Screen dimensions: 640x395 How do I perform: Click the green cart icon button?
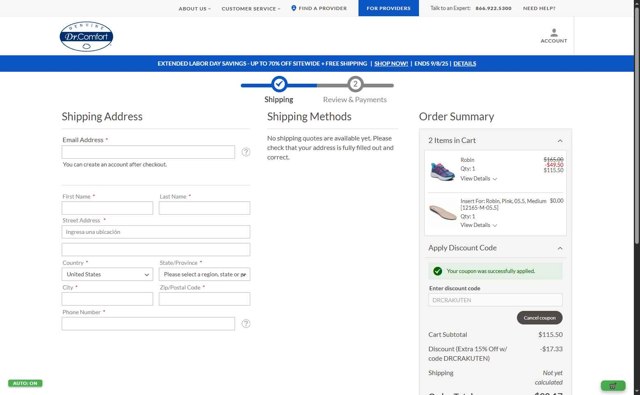point(613,386)
